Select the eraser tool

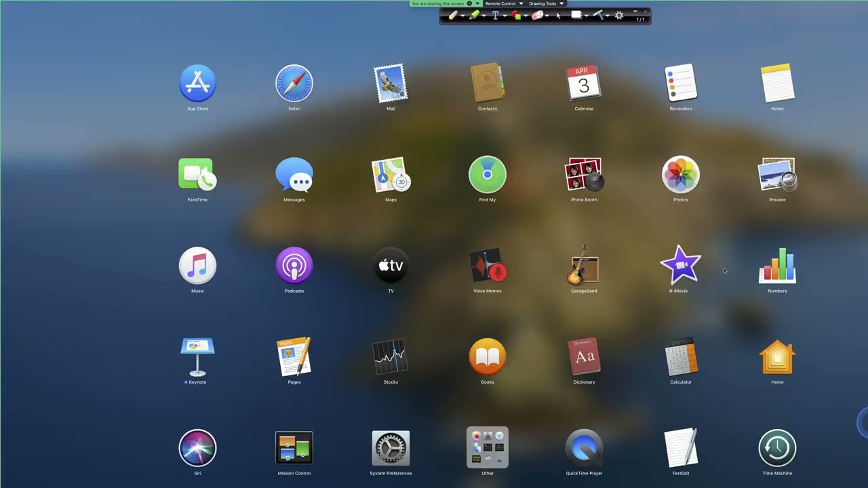537,15
